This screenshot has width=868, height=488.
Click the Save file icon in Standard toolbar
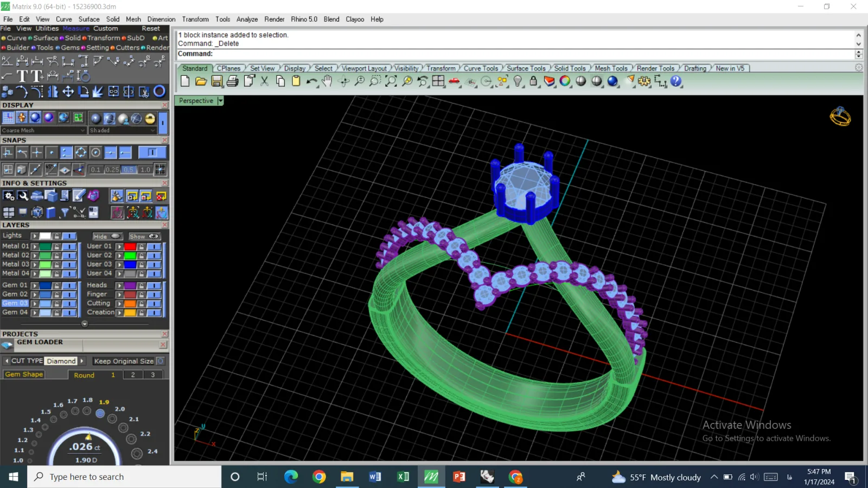point(216,81)
